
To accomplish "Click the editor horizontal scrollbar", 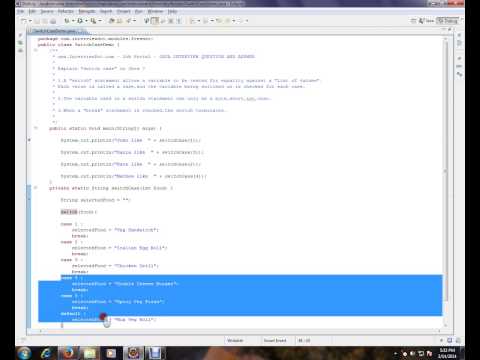I will [239, 331].
